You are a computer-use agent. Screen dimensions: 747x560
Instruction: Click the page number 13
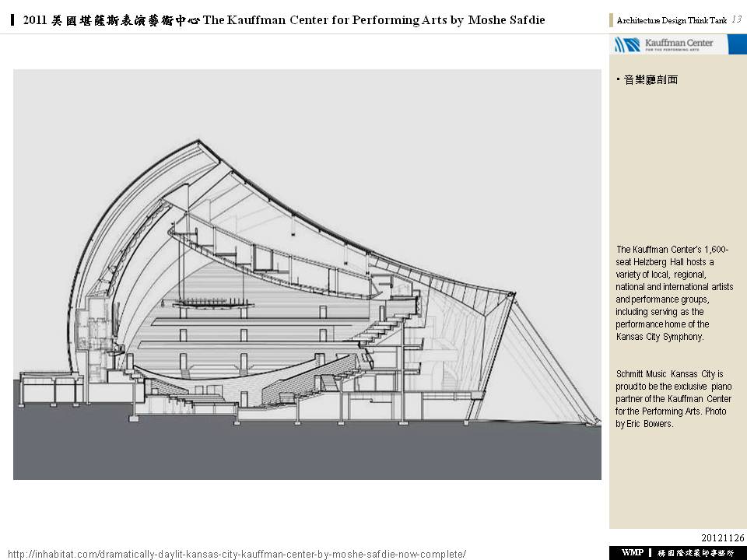(x=736, y=20)
